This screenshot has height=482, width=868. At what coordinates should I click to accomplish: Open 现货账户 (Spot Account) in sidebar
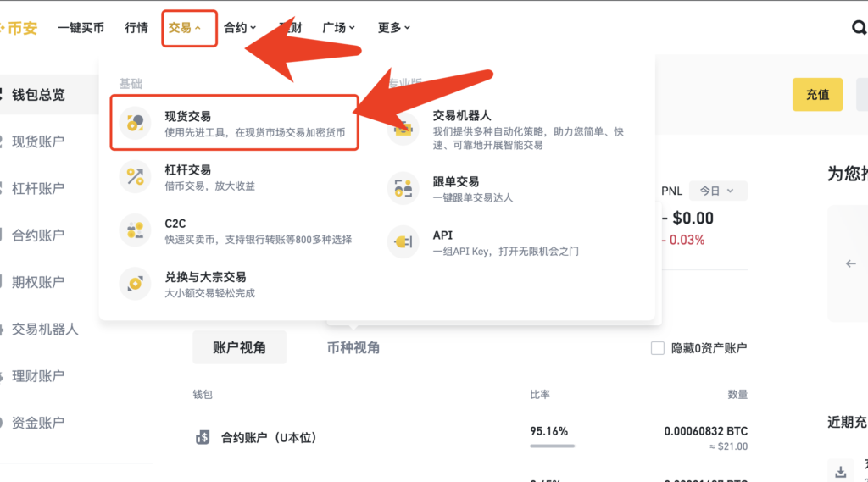click(x=38, y=141)
